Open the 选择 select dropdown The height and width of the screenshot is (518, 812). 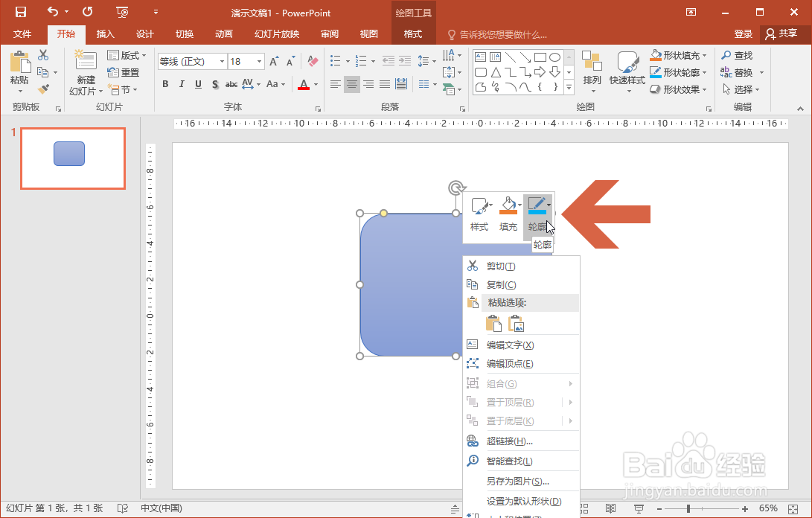741,89
